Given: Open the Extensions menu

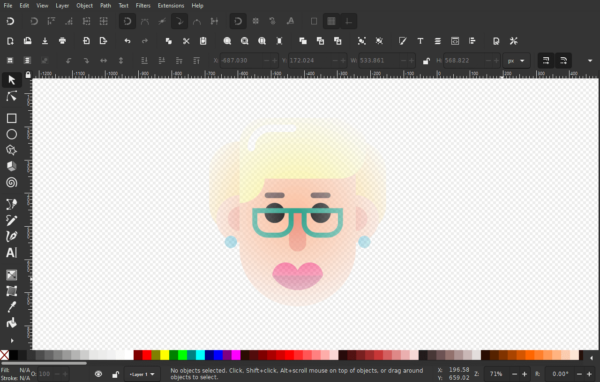Looking at the screenshot, I should click(171, 6).
